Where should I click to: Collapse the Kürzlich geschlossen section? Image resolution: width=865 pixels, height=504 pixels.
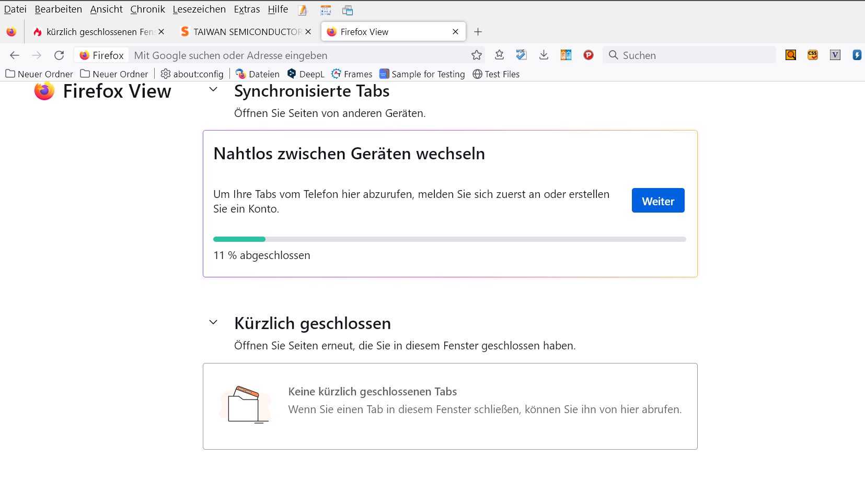coord(213,322)
